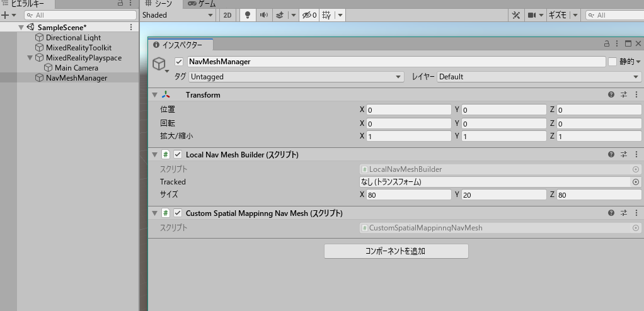Click the GameObject cube icon selector
The width and height of the screenshot is (644, 311).
(159, 64)
